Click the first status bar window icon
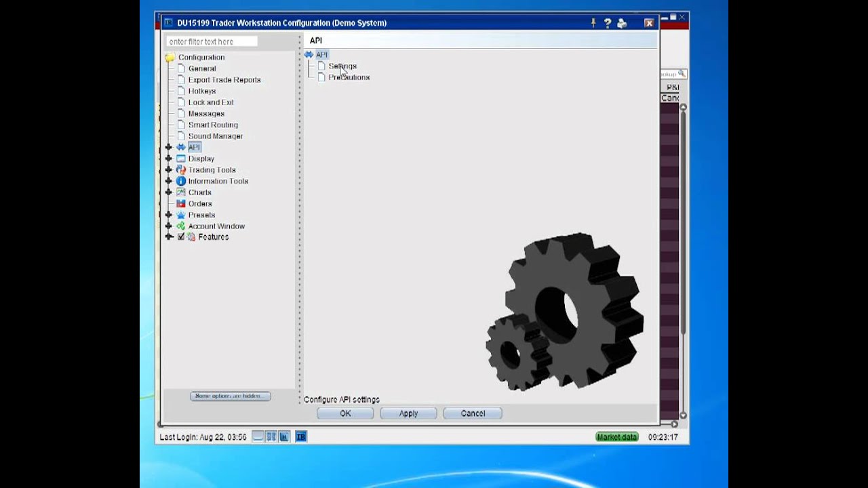This screenshot has height=488, width=868. coord(258,437)
